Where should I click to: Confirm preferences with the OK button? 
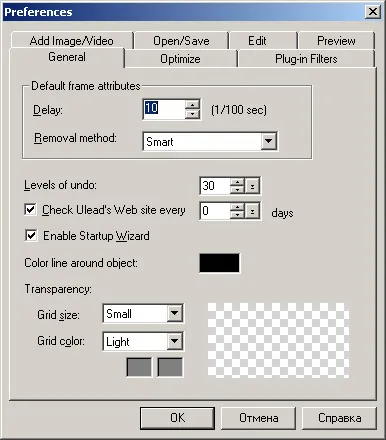coord(177,418)
